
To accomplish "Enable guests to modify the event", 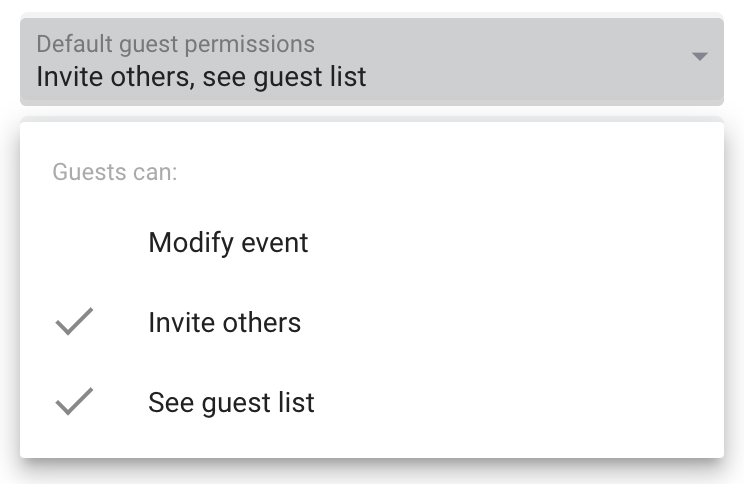I will coord(228,243).
